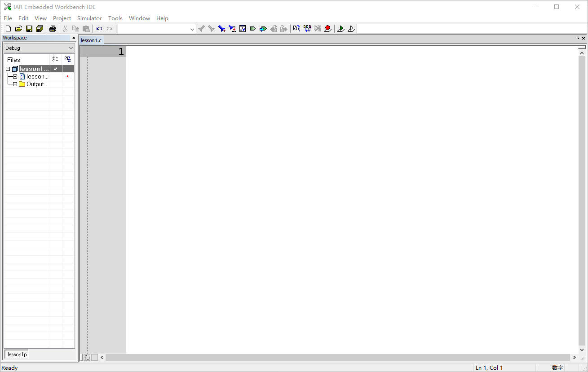Toggle a breakpoint with the red dot icon
The height and width of the screenshot is (372, 588).
(328, 29)
